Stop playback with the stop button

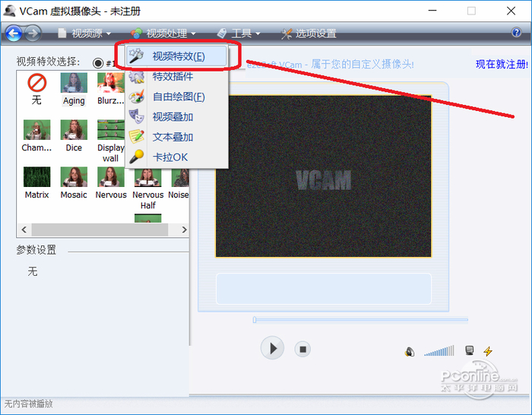coord(302,349)
